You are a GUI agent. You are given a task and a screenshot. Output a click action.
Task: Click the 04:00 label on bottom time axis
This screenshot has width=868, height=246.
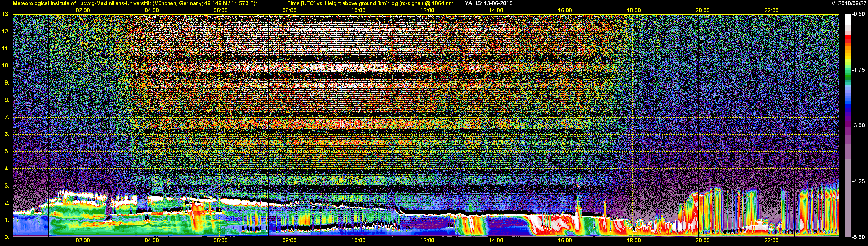[152, 240]
